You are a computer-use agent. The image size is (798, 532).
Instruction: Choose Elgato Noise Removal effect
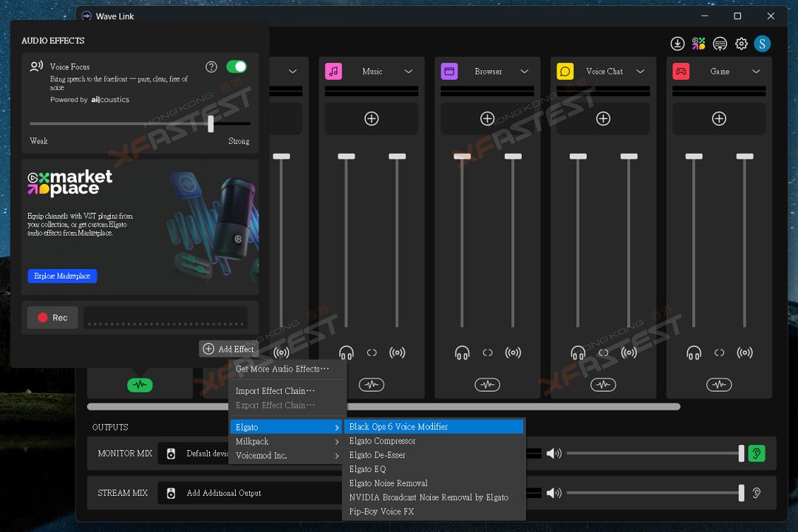point(434,483)
